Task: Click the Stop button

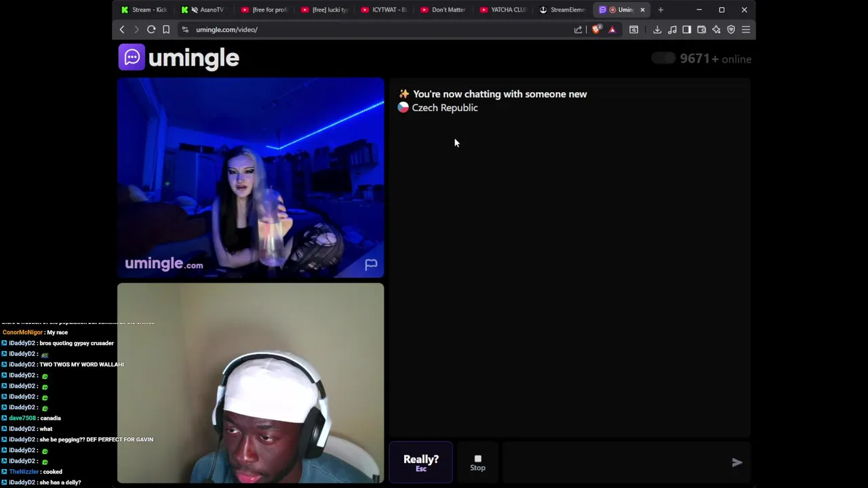Action: (x=477, y=462)
